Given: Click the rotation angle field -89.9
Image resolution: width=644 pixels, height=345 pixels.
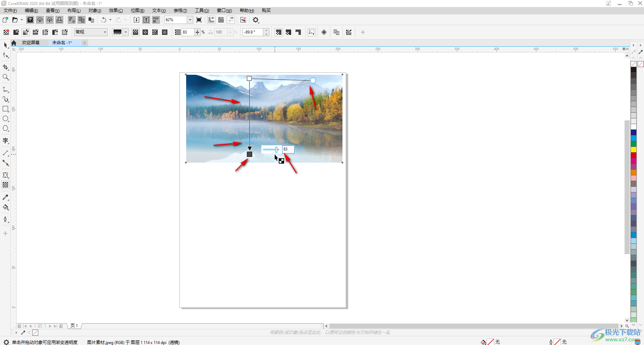Looking at the screenshot, I should point(253,32).
